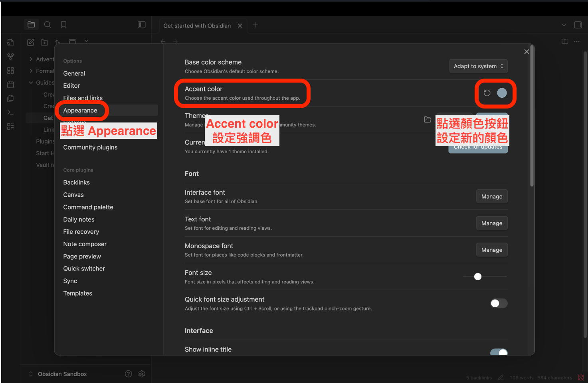Click the help icon beside the vault name
Image resolution: width=588 pixels, height=383 pixels.
[129, 374]
